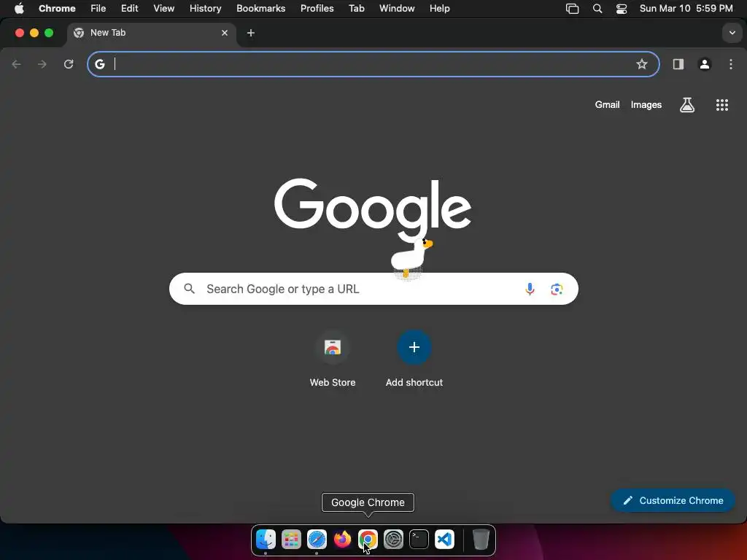Click the address bar input

(373, 64)
